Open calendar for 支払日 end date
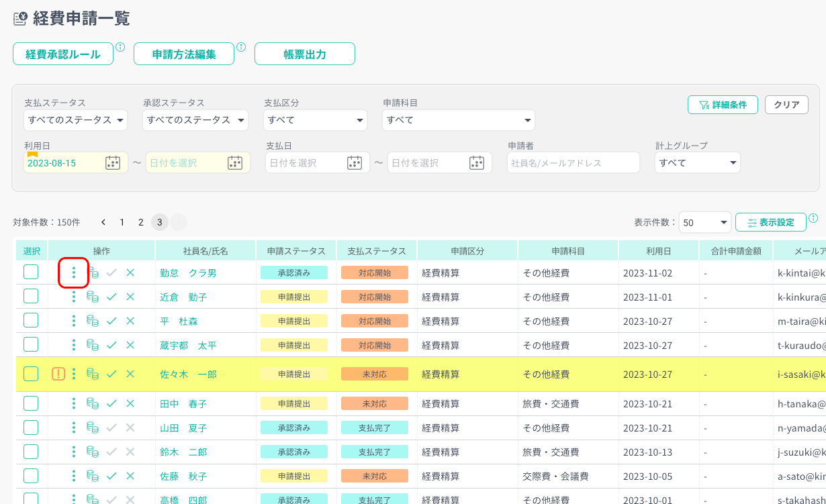826x504 pixels. [477, 162]
